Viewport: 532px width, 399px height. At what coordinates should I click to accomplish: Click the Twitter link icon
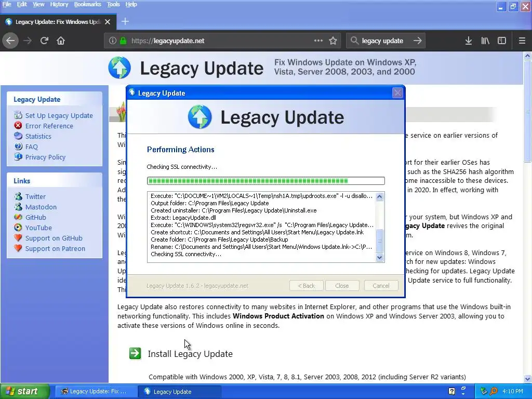tap(18, 196)
